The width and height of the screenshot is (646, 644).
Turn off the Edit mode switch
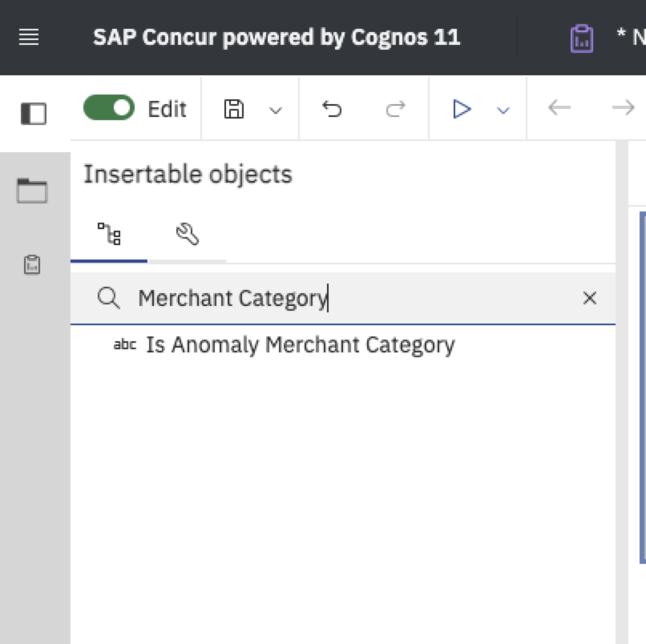pos(109,108)
